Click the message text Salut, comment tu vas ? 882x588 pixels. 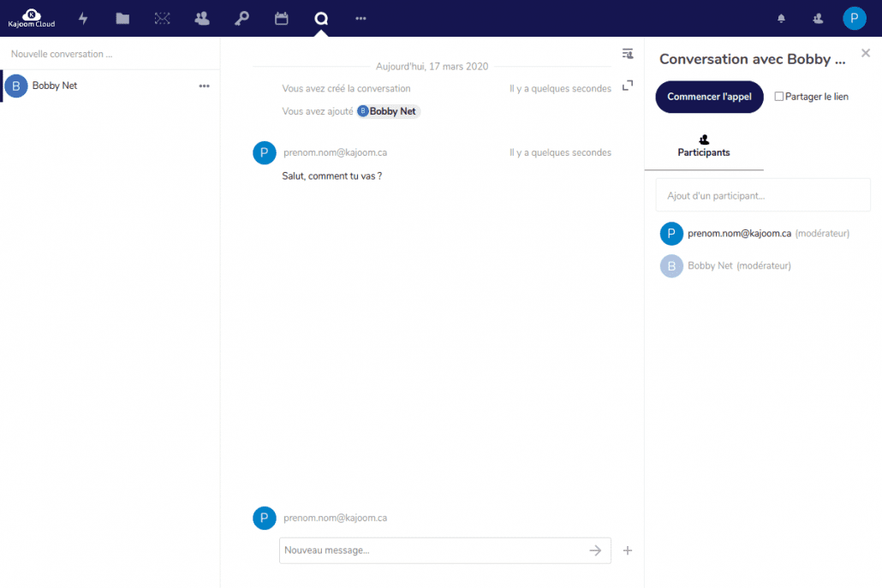pyautogui.click(x=332, y=176)
